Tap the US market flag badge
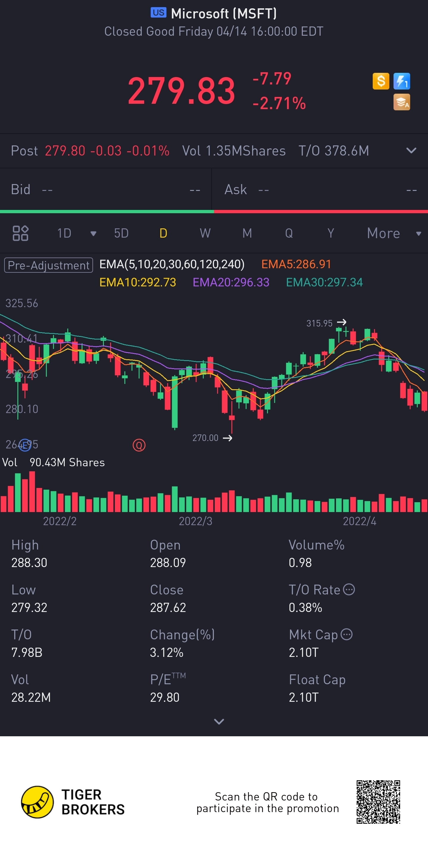 pos(158,13)
